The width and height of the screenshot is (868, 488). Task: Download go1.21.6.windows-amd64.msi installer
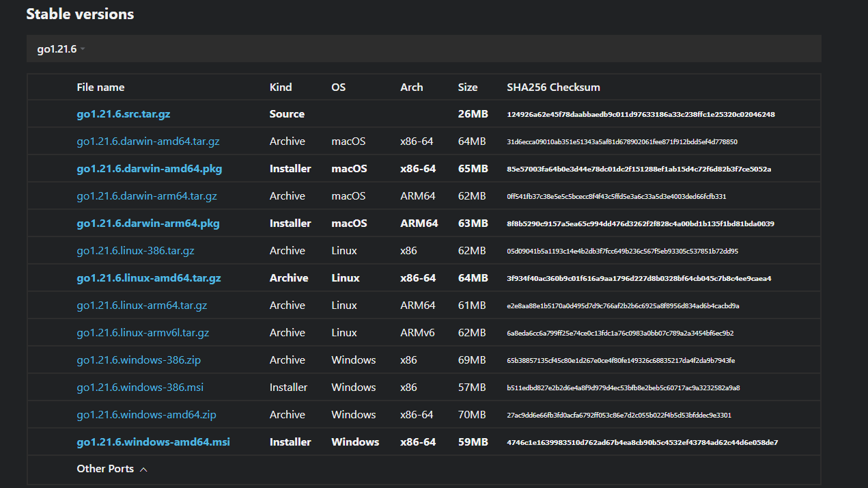coord(153,442)
